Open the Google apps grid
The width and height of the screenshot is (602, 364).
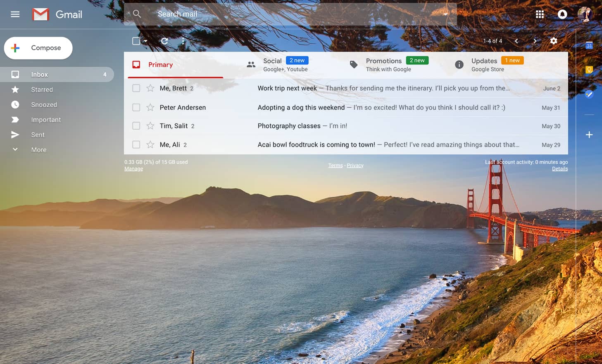click(540, 14)
